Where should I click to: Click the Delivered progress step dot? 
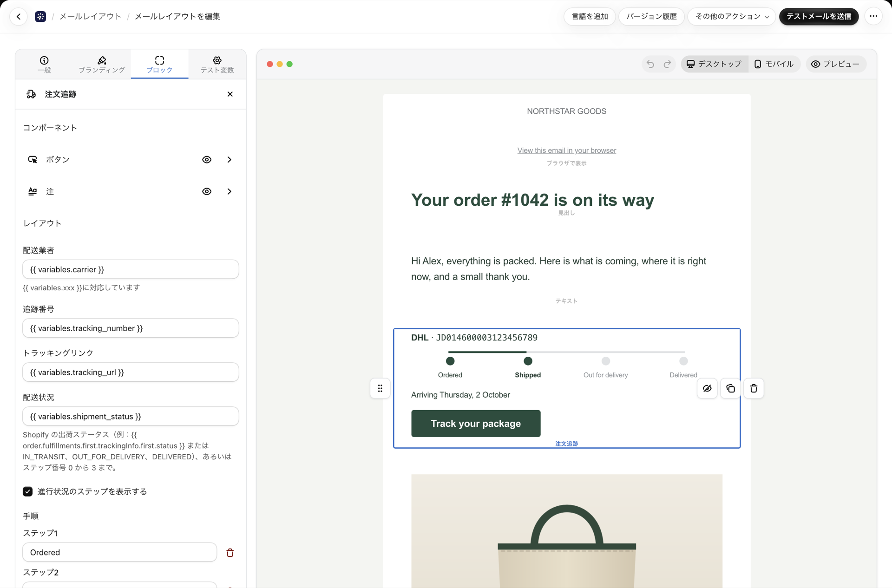[x=683, y=361]
